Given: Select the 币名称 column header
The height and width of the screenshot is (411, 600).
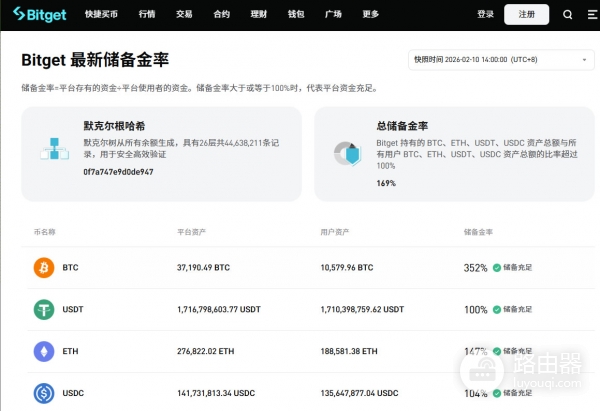Looking at the screenshot, I should (45, 232).
